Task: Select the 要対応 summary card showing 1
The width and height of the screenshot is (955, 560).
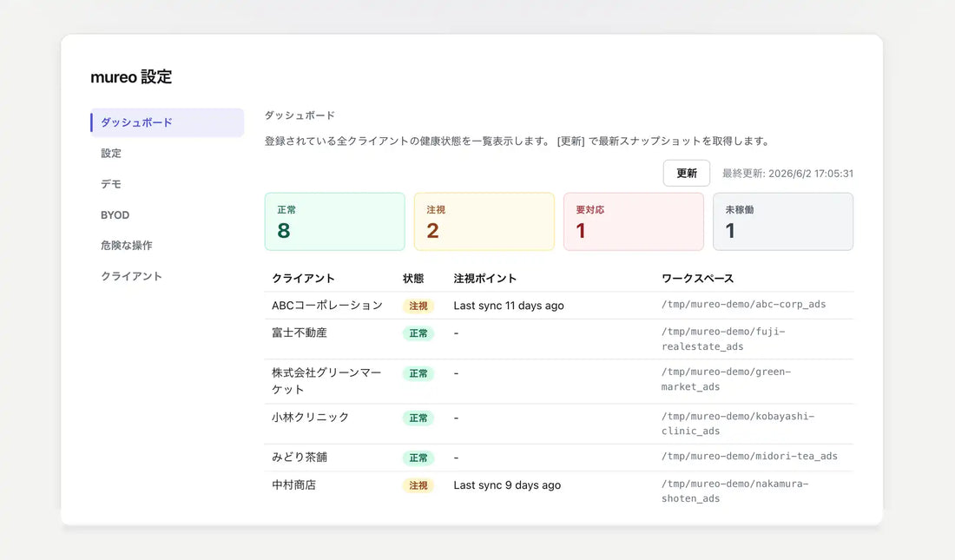Action: (x=634, y=221)
